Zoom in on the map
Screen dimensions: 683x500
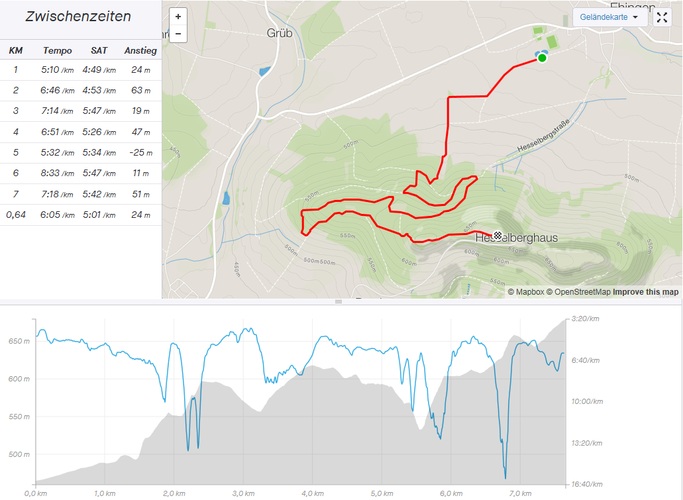click(178, 17)
